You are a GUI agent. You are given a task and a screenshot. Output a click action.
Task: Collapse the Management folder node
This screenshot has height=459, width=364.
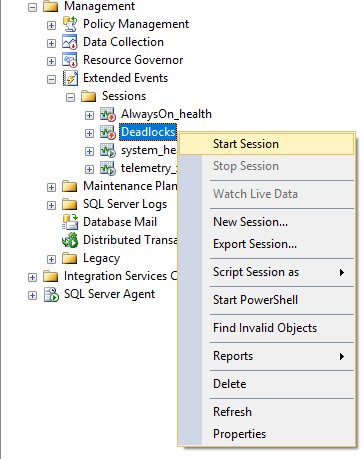point(32,7)
